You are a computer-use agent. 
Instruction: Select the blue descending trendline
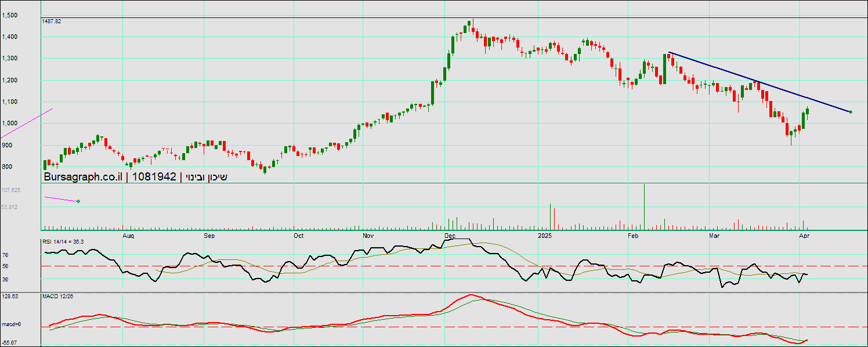click(x=754, y=81)
